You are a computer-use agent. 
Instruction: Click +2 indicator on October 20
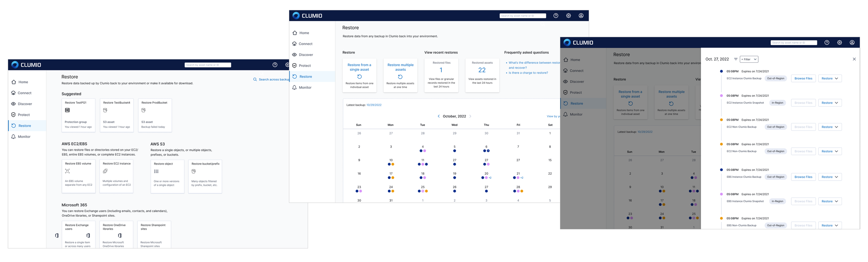[490, 178]
